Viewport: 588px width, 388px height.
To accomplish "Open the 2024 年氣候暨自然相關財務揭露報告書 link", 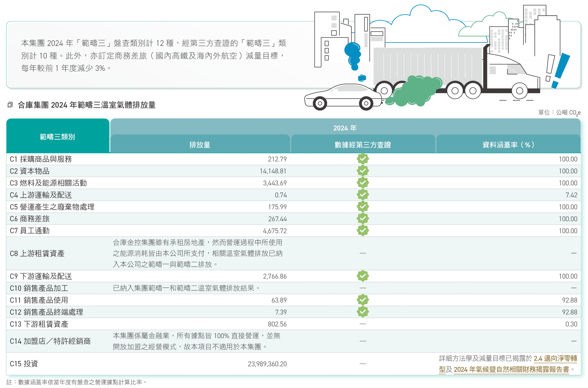I will [x=511, y=369].
